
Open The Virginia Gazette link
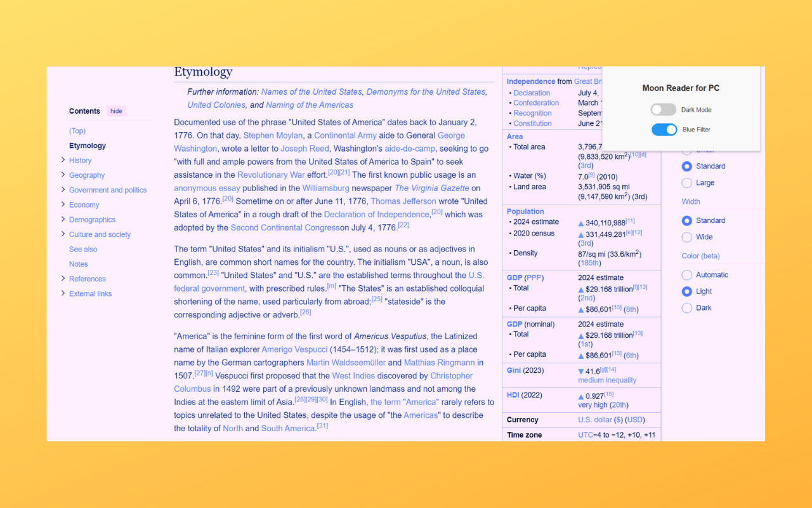click(431, 187)
